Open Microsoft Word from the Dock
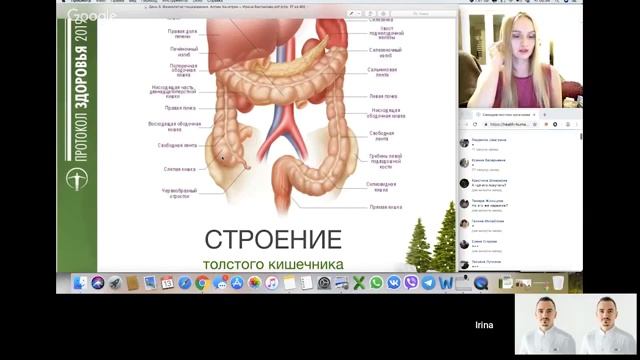Image resolution: width=640 pixels, height=360 pixels. point(446,283)
